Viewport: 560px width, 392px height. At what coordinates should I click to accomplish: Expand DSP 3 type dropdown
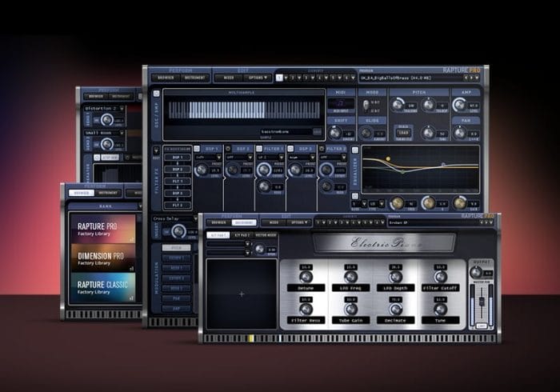click(x=313, y=157)
